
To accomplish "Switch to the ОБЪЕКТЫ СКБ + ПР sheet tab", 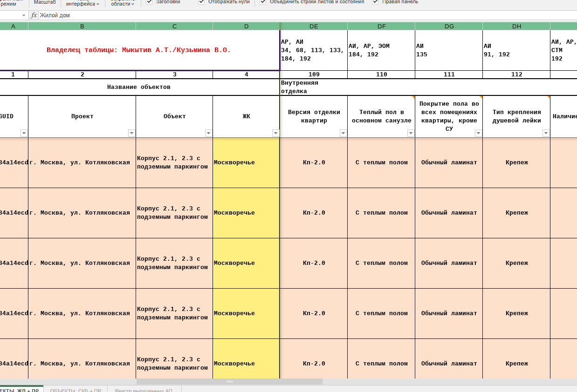I will pyautogui.click(x=76, y=389).
